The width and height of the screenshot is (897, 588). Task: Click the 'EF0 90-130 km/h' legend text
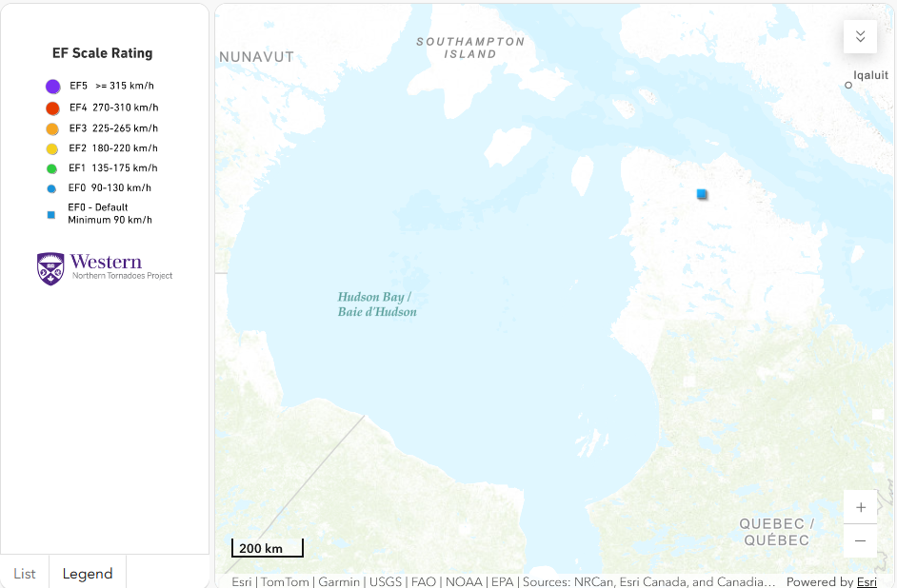click(x=110, y=187)
